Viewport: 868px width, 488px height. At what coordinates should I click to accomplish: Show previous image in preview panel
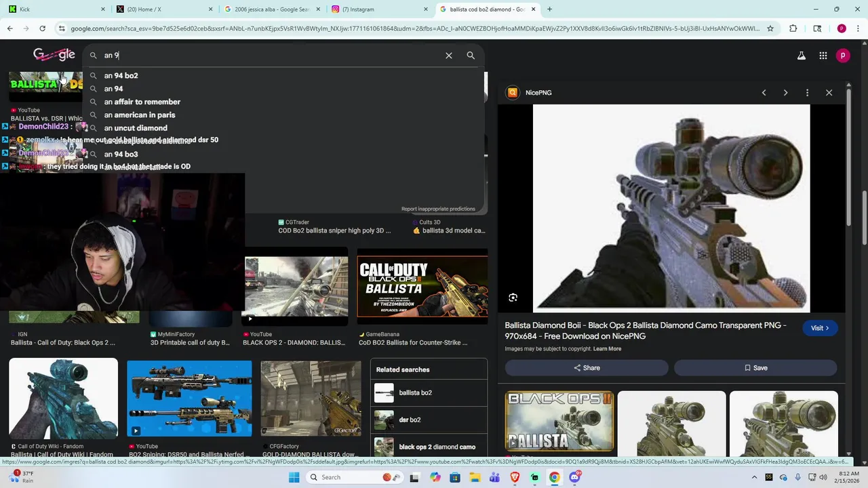[x=764, y=93]
